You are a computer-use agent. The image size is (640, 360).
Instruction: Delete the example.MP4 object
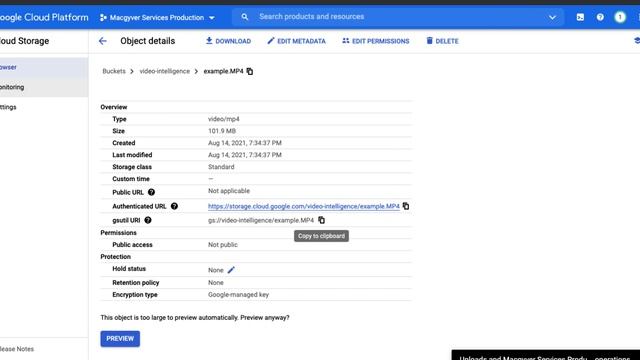442,41
